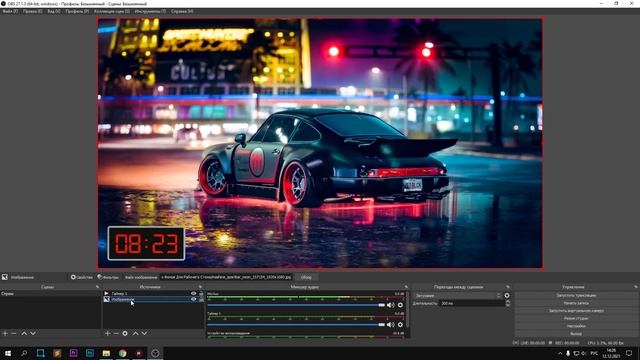
Task: Hide the Таймер 1 source with eye icon
Action: [193, 293]
